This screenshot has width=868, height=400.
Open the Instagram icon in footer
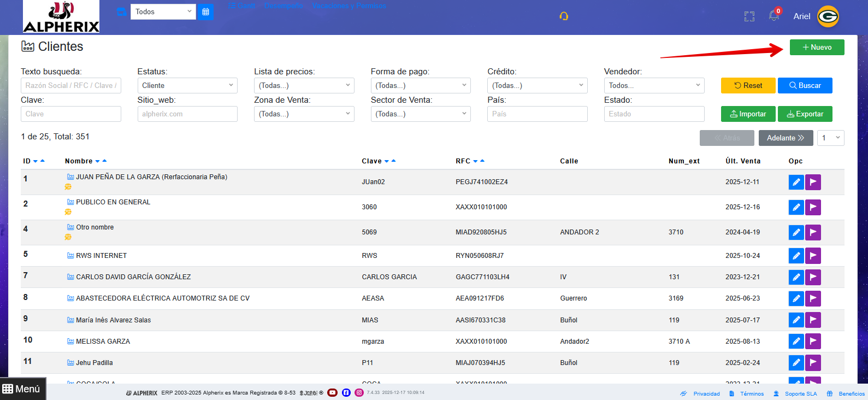pyautogui.click(x=359, y=392)
